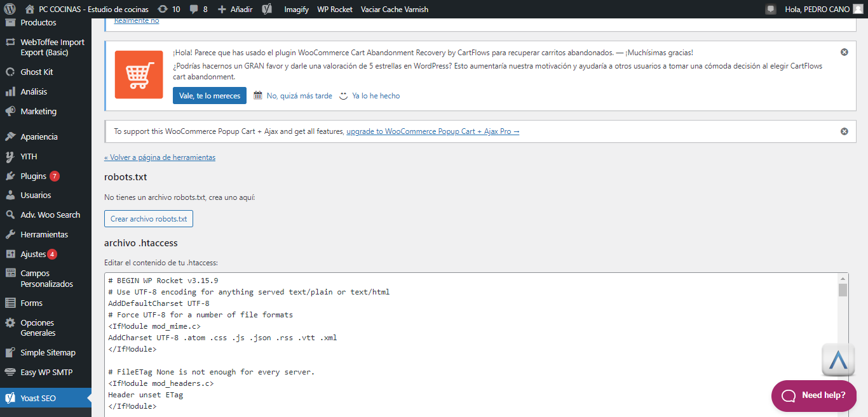Open upgrade to WooCommerce Popup Cart Pro link
This screenshot has height=417, width=868.
point(433,131)
